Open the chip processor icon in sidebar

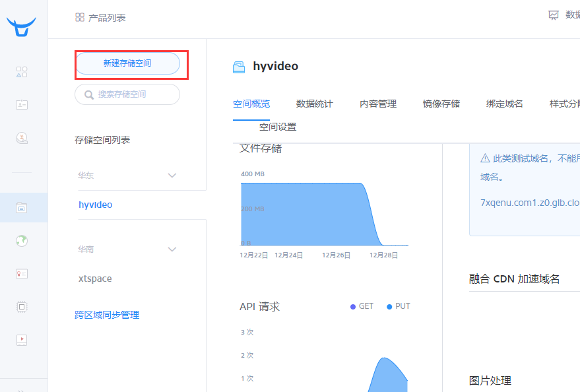coord(22,307)
